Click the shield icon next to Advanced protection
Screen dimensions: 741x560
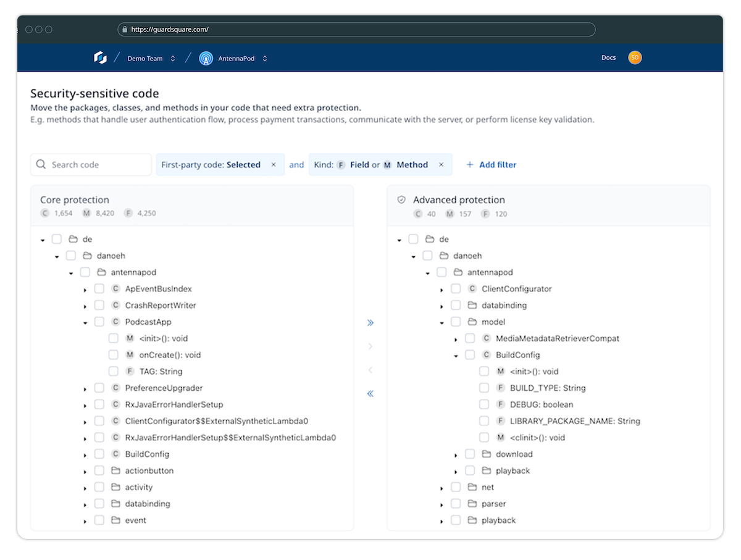(401, 199)
